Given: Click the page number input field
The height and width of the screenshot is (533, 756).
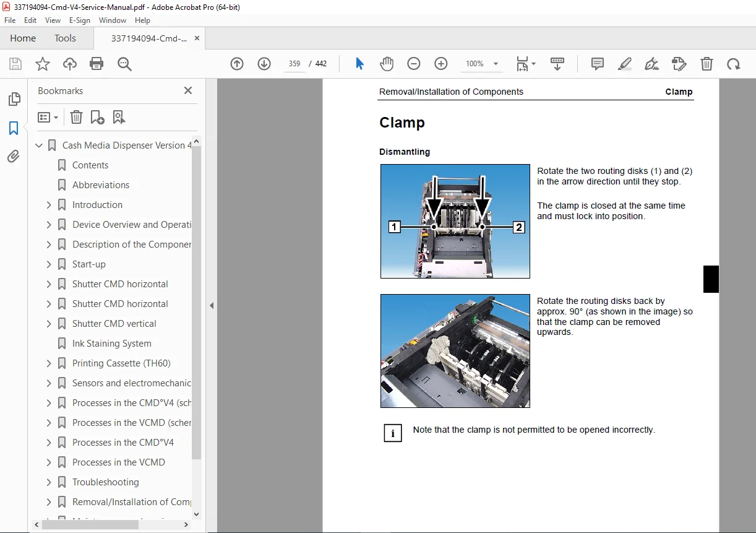Looking at the screenshot, I should coord(294,64).
